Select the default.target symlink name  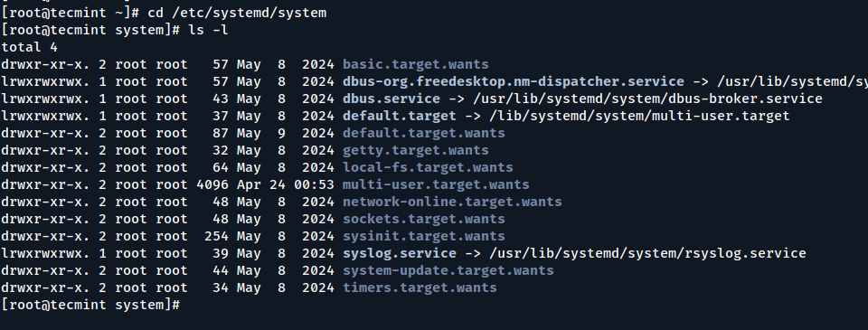point(399,117)
